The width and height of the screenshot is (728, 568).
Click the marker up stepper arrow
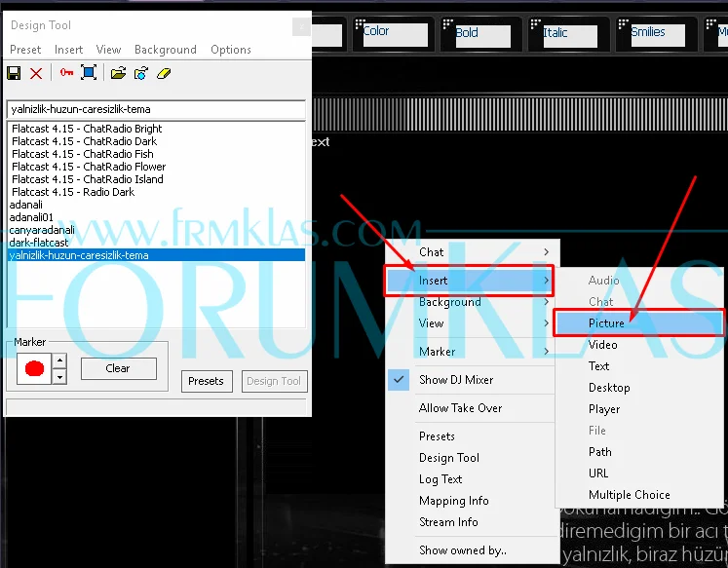tap(59, 361)
